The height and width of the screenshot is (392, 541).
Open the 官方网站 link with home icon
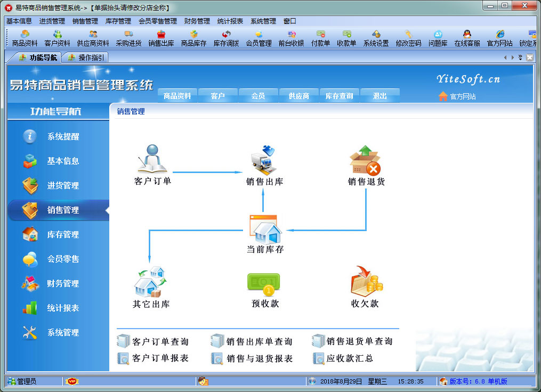[x=457, y=96]
